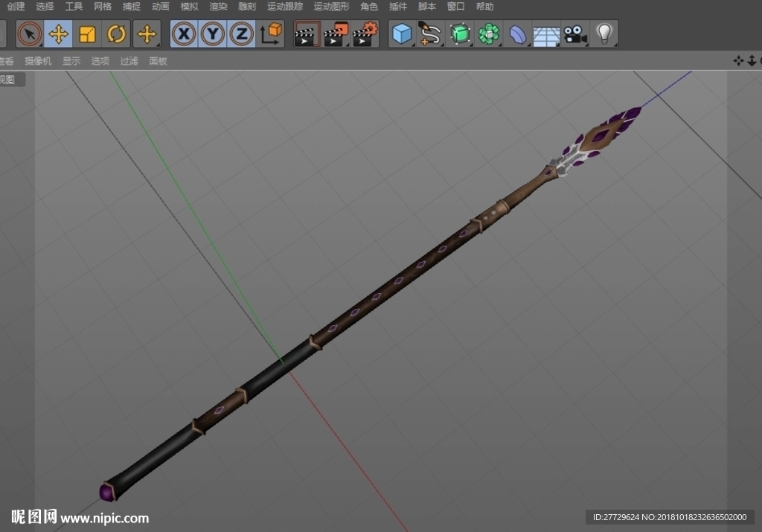The image size is (762, 532).
Task: Select the Spline pen tool
Action: pos(430,34)
